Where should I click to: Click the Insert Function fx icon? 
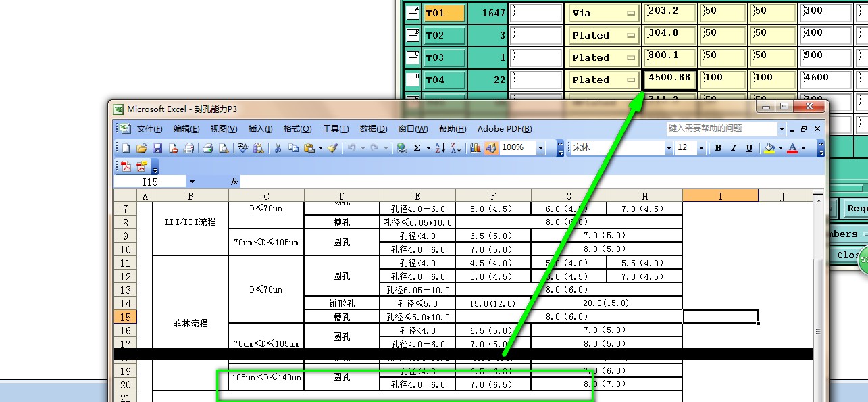234,182
